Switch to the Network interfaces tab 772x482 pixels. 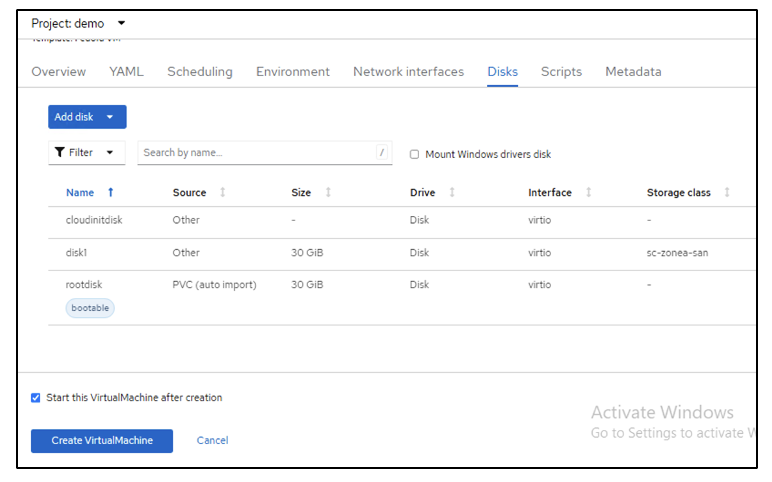(408, 71)
